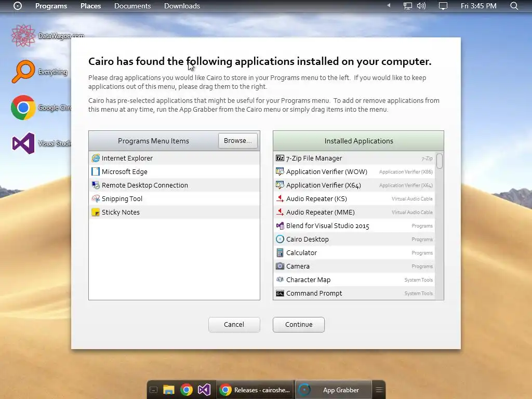532x399 pixels.
Task: Open File Explorer from the taskbar
Action: 169,390
